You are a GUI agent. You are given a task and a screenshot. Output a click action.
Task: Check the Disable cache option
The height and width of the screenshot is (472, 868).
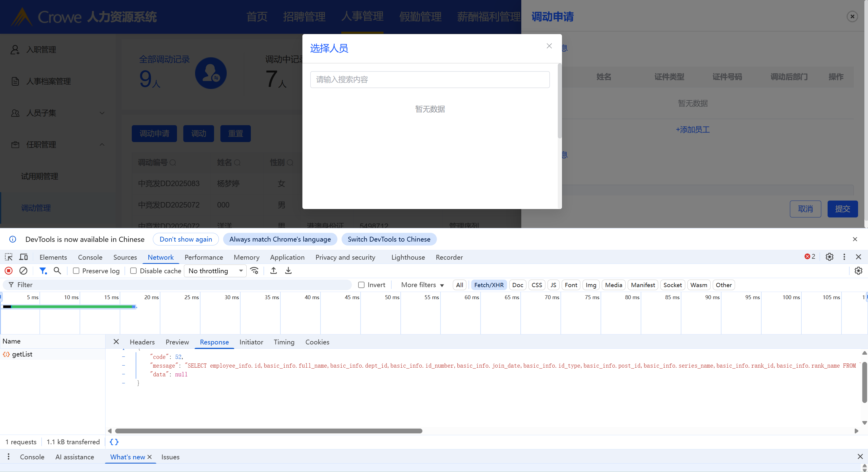point(134,271)
